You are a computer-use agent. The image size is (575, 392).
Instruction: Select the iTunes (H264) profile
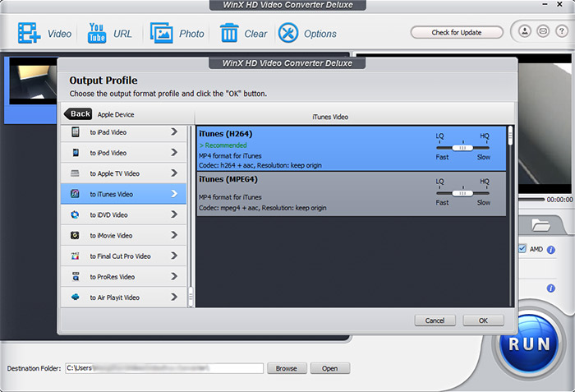pyautogui.click(x=352, y=149)
